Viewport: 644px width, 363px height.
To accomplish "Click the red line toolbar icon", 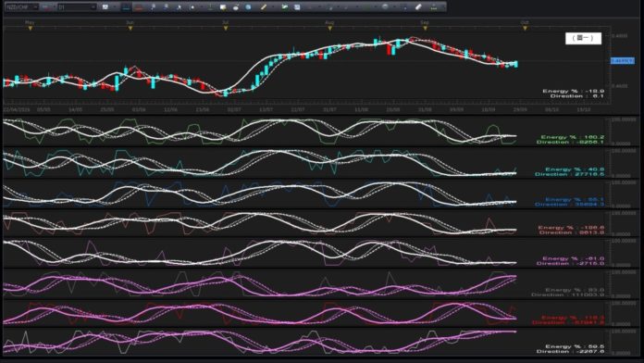I will click(139, 7).
